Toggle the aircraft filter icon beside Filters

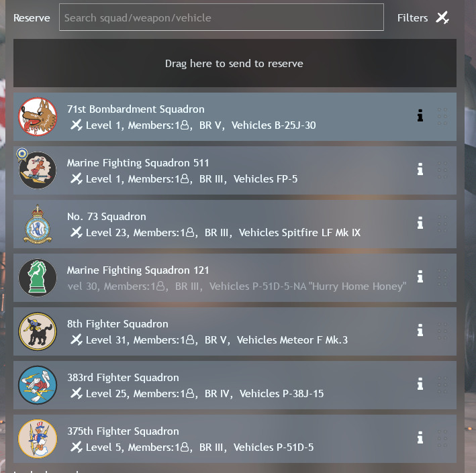pos(442,17)
